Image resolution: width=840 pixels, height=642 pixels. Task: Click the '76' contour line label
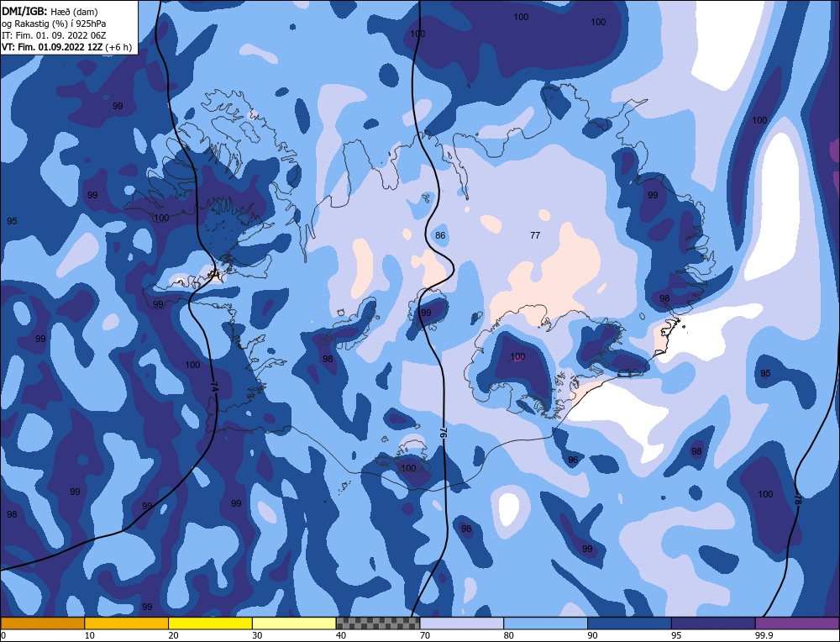[x=443, y=433]
